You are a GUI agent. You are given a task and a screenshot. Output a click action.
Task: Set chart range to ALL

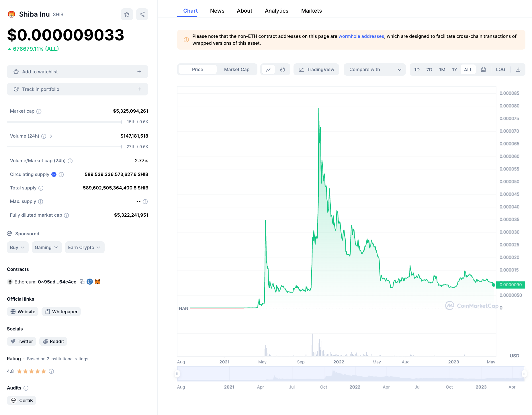click(x=468, y=70)
